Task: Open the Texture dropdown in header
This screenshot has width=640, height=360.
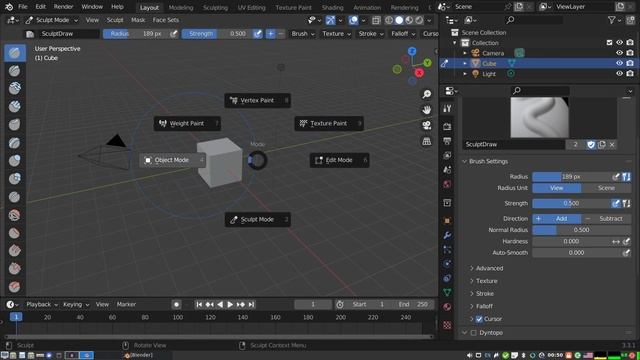Action: coord(336,34)
